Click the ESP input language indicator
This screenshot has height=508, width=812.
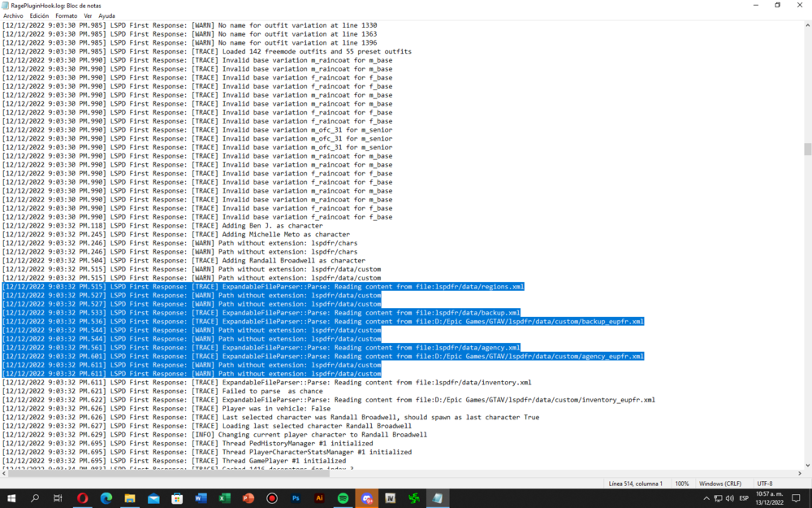(x=744, y=499)
